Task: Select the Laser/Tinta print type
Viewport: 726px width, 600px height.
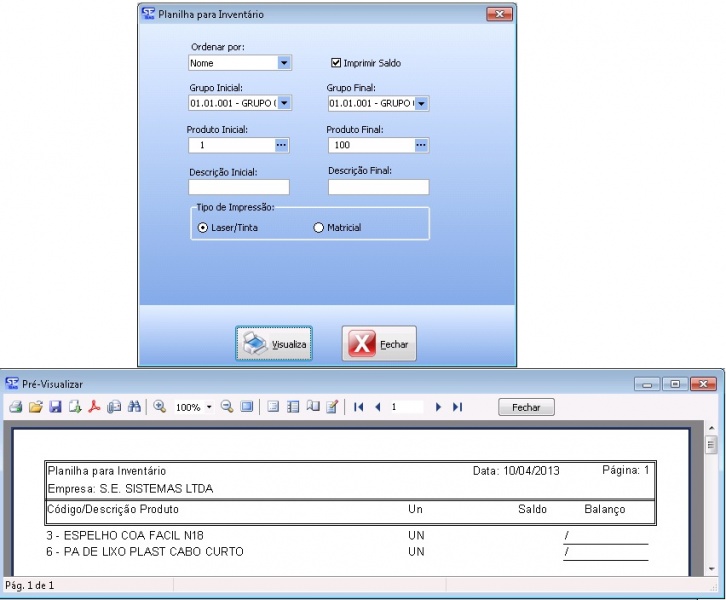Action: click(x=203, y=228)
